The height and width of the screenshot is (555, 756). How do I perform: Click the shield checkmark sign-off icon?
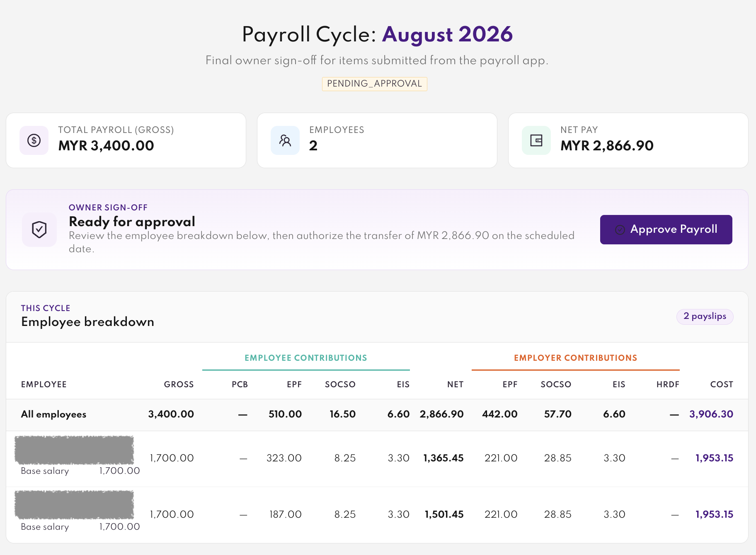39,229
